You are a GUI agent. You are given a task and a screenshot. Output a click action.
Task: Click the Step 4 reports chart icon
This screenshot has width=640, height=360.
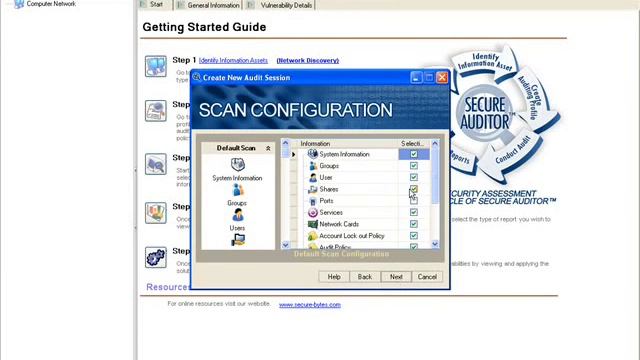pyautogui.click(x=156, y=213)
